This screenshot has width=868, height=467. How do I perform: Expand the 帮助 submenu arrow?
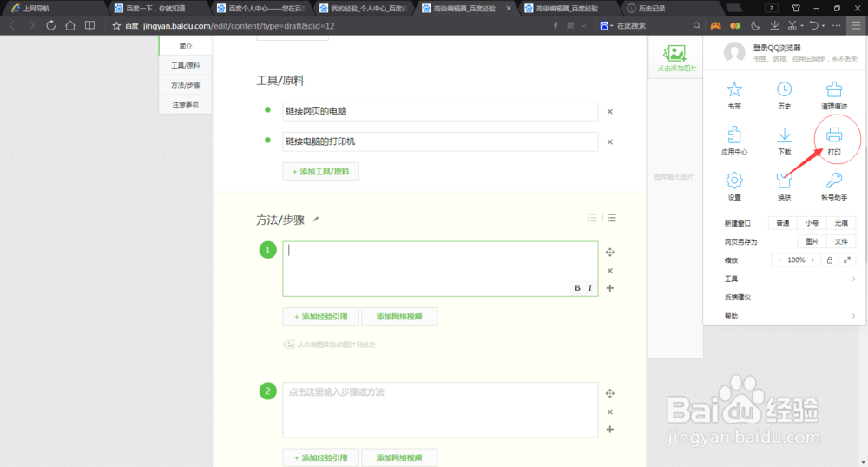tap(853, 316)
